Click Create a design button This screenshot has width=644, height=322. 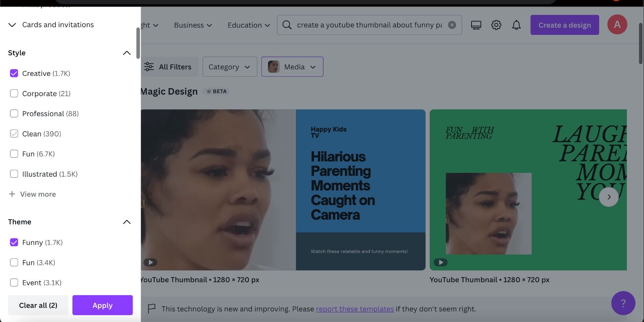[x=565, y=25]
